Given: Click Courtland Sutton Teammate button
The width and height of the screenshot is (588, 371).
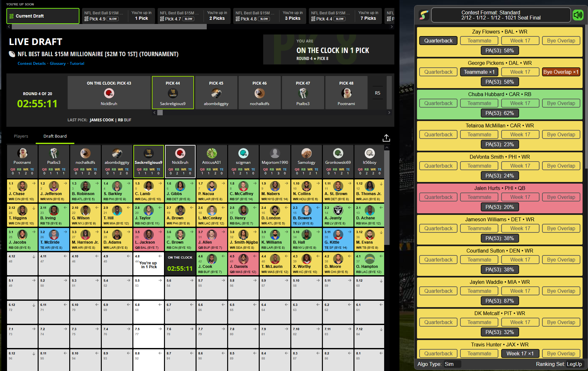Looking at the screenshot, I should [479, 260].
